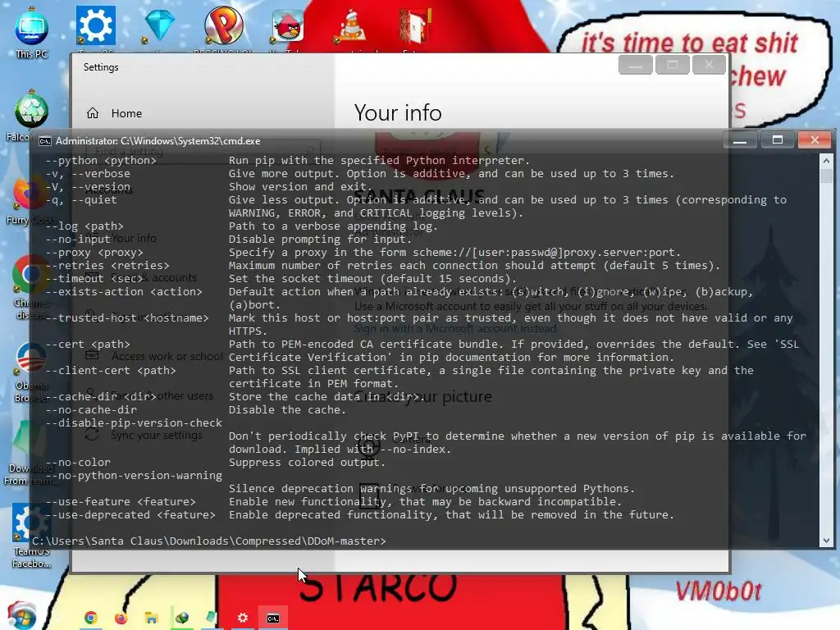840x630 pixels.
Task: Open File Explorer from the taskbar
Action: (151, 618)
